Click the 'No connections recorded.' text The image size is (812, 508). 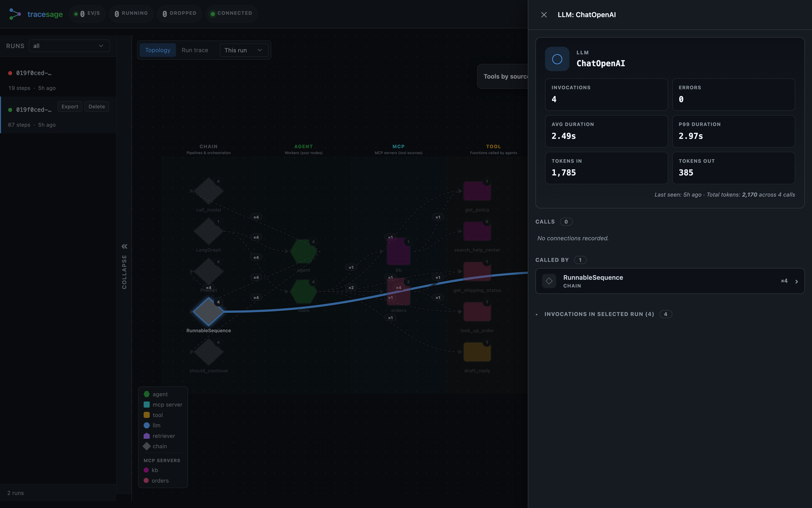click(x=573, y=238)
